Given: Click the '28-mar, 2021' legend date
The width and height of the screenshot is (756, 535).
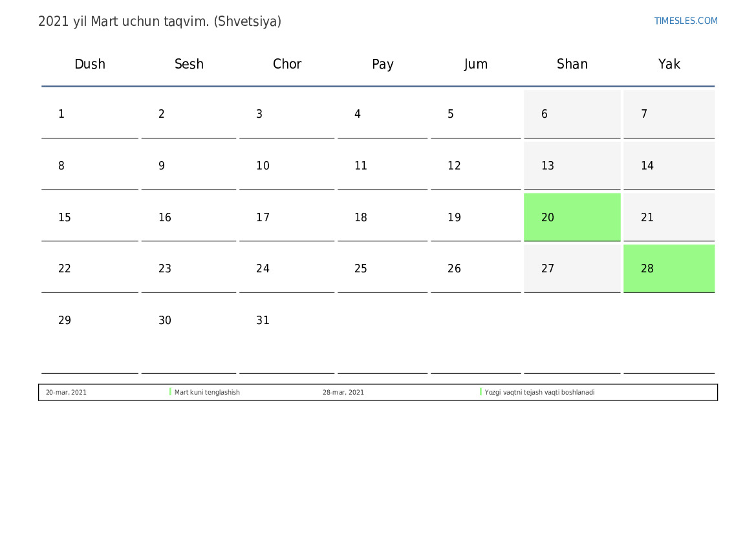Looking at the screenshot, I should click(343, 393).
